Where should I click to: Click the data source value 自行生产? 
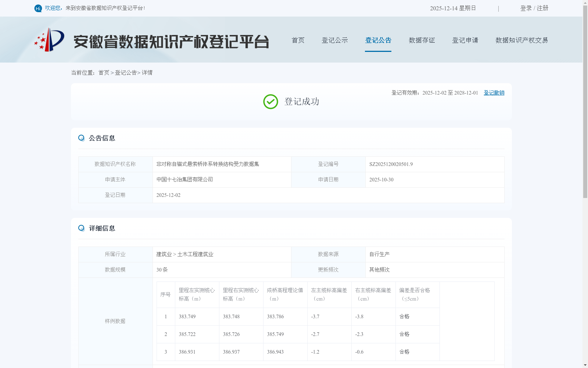tap(380, 254)
